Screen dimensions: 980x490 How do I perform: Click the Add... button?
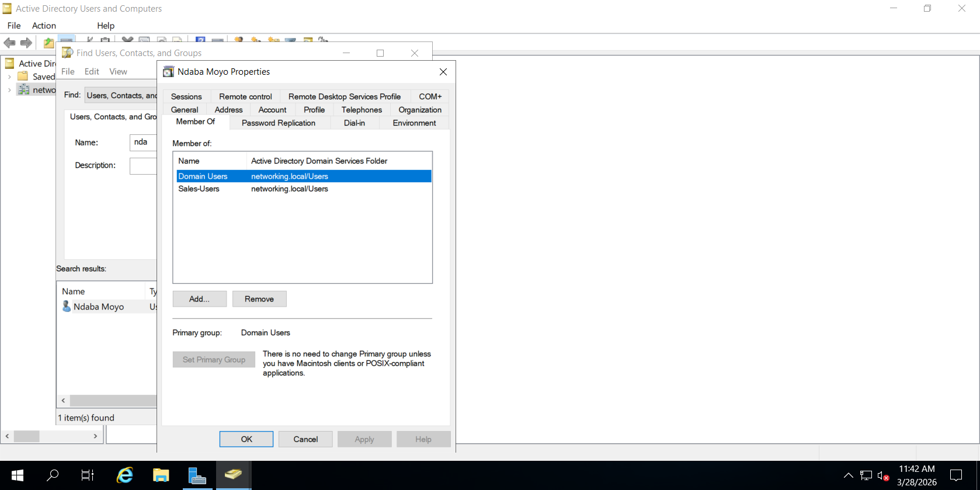pos(199,299)
